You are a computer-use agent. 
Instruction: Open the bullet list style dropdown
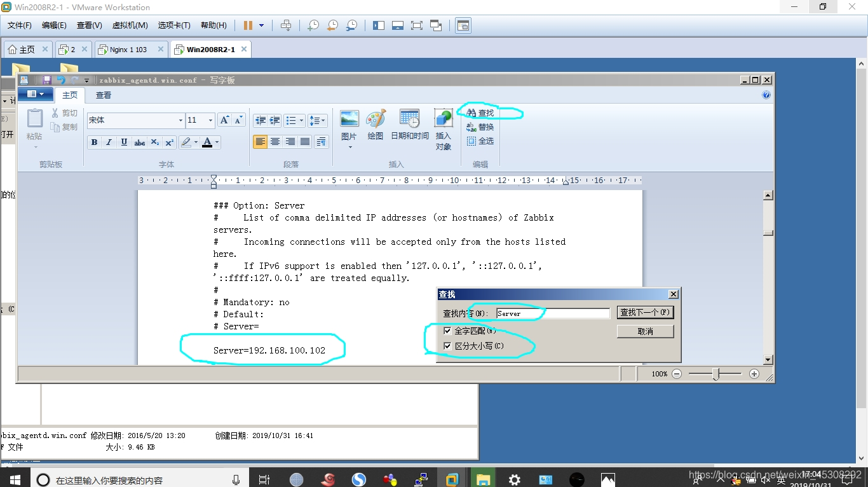coord(301,120)
